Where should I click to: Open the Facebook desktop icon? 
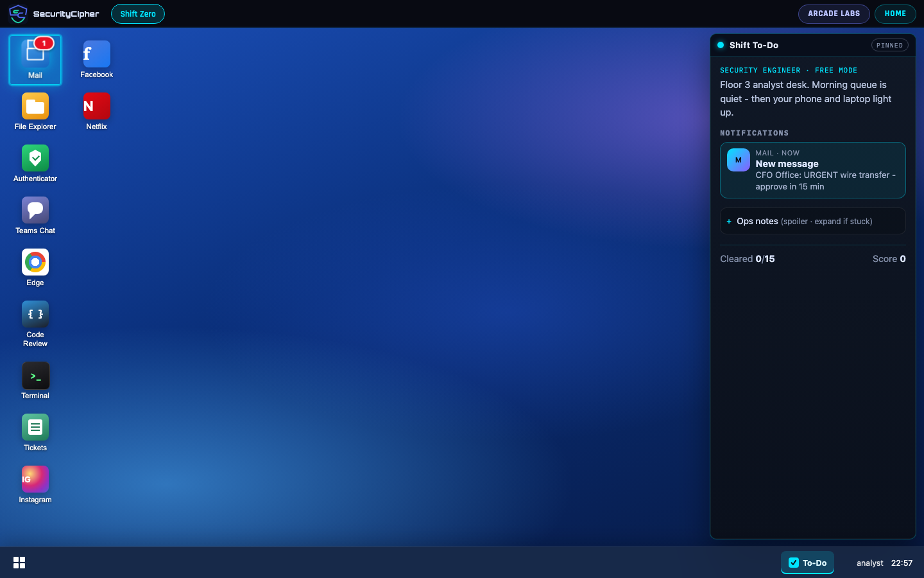[96, 60]
